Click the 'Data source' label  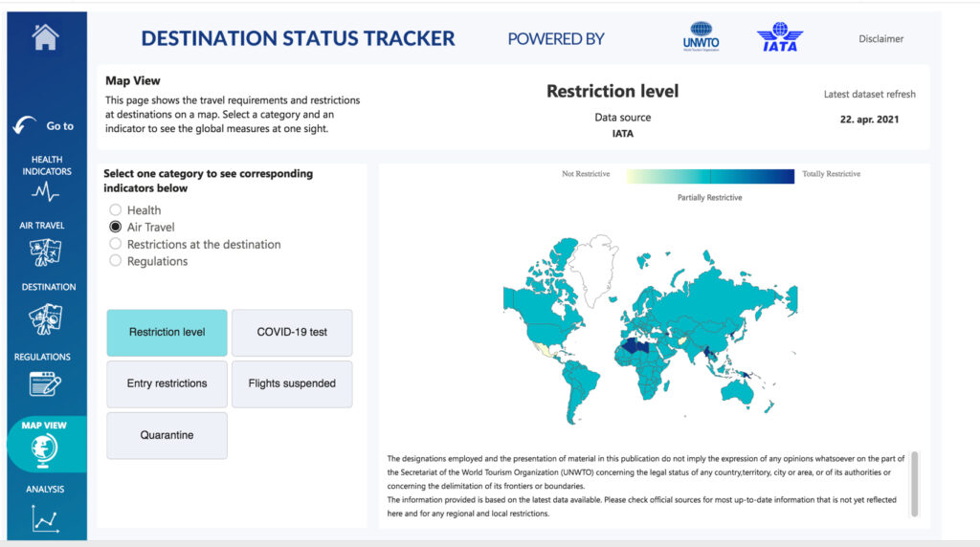622,118
